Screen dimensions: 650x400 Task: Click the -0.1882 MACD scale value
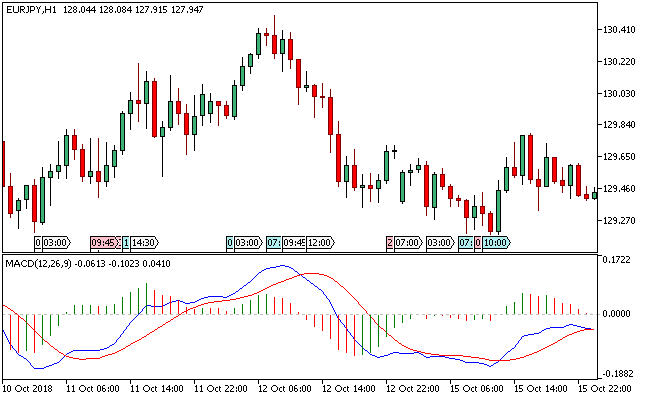[x=619, y=374]
